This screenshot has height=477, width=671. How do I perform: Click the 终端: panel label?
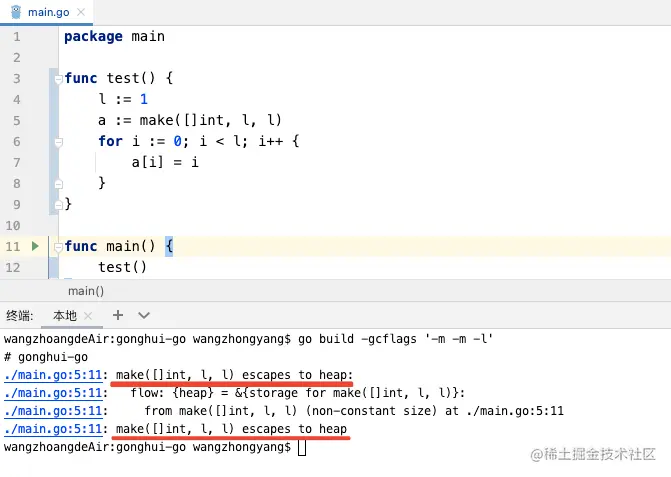pos(20,316)
